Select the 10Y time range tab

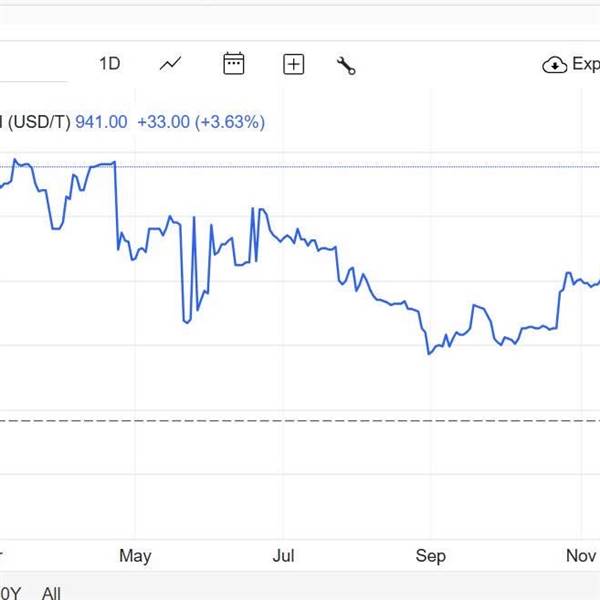(10, 593)
